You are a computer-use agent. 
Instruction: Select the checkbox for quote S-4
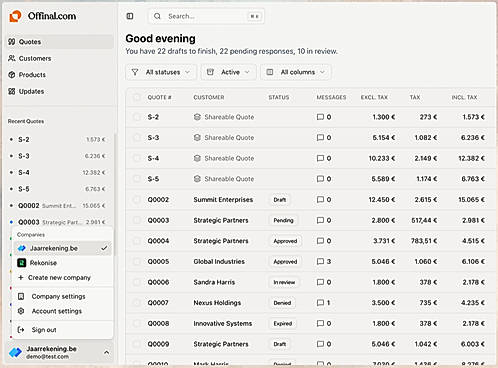click(137, 158)
